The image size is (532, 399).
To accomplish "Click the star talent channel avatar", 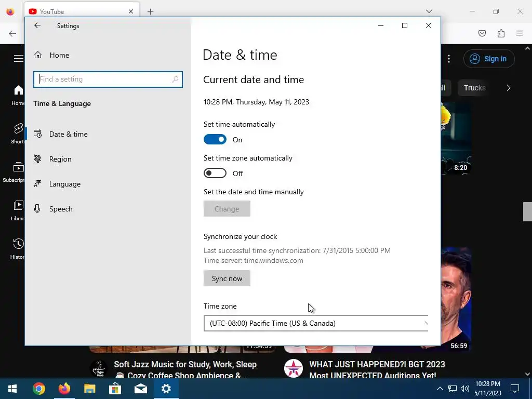I will tap(294, 368).
